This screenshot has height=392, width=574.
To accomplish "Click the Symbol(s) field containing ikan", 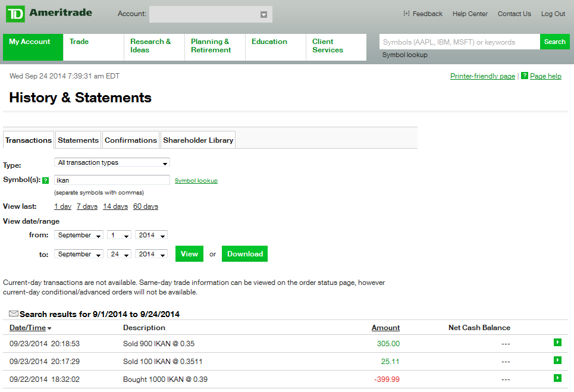I will click(112, 180).
